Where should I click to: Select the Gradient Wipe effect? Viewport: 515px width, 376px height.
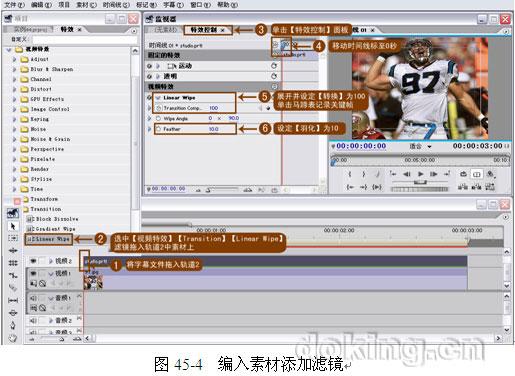51,229
